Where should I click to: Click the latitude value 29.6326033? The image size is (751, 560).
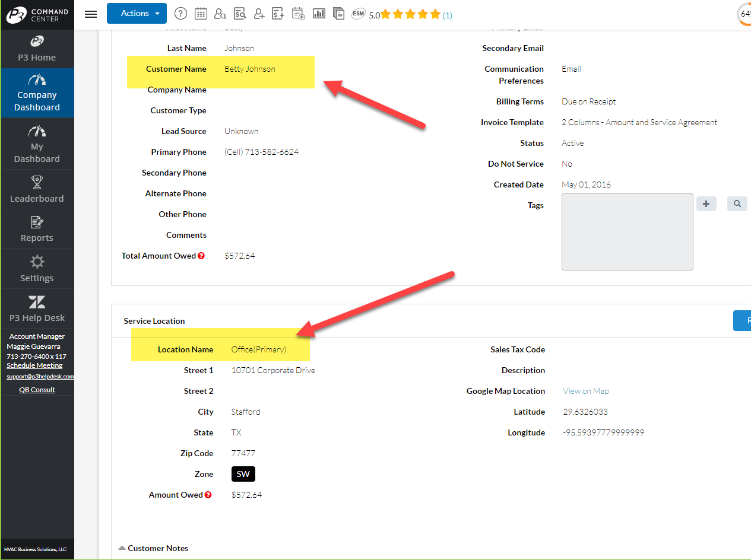[x=585, y=412]
